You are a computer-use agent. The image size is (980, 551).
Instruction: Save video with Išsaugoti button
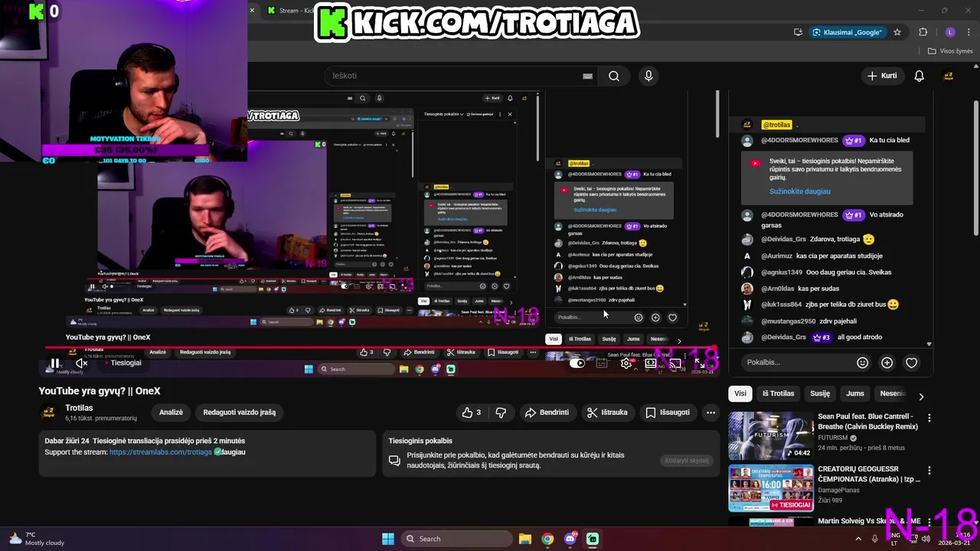point(667,412)
